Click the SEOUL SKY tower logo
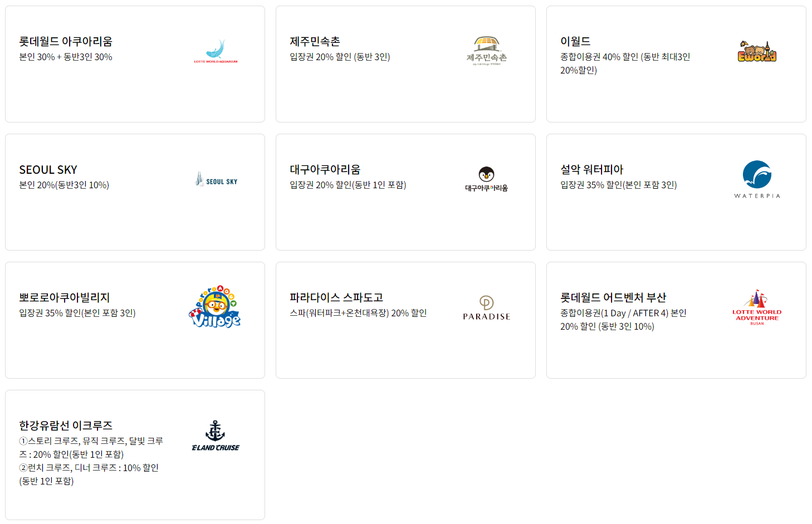The image size is (812, 524). pyautogui.click(x=216, y=179)
